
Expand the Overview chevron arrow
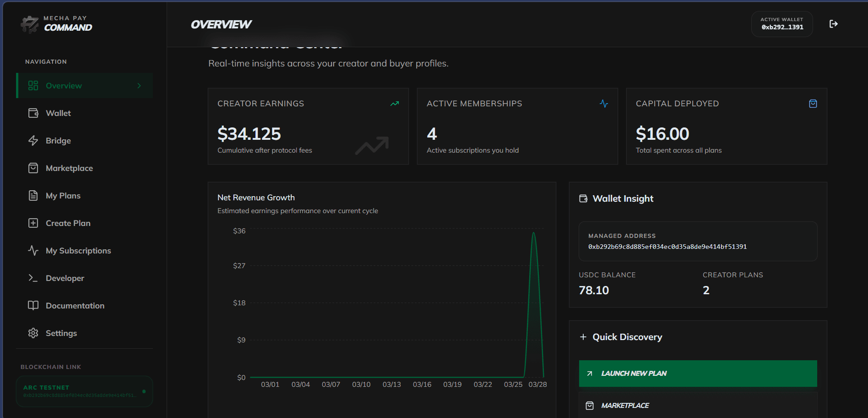coord(139,86)
